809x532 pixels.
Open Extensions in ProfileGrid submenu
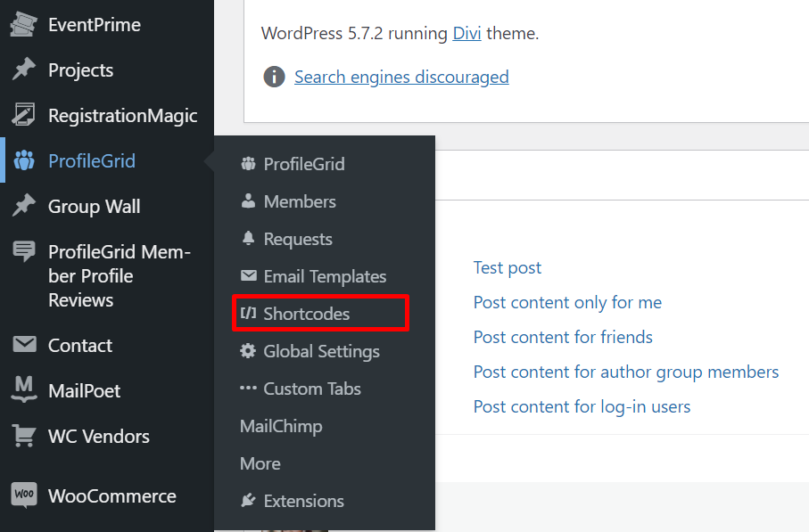pyautogui.click(x=303, y=501)
